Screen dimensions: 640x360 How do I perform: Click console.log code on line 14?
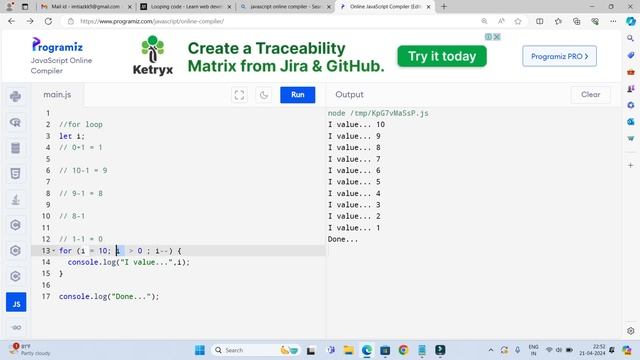[x=129, y=262]
